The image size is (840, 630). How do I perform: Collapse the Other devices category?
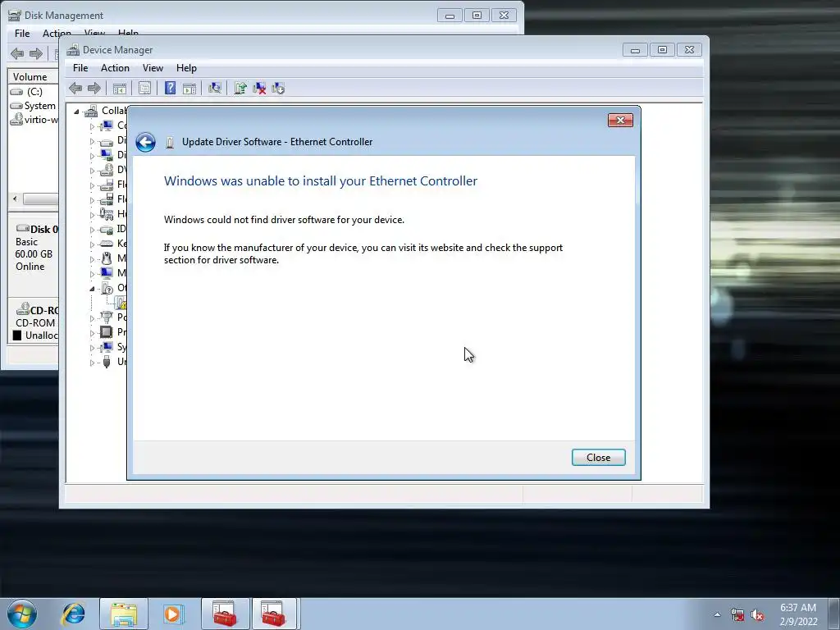point(92,289)
